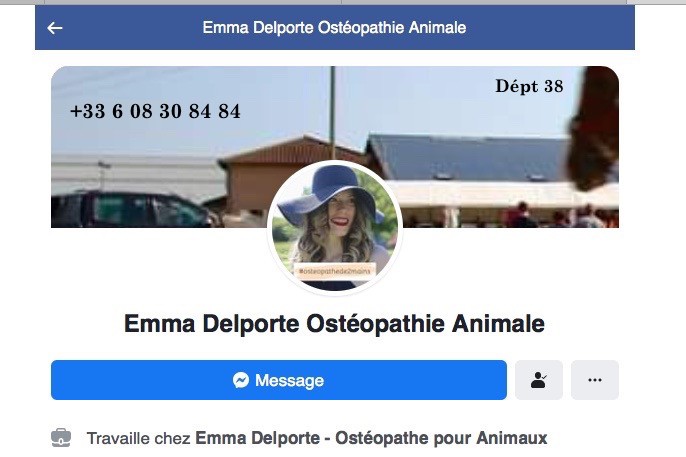Send a message via the Message button
The image size is (686, 457).
coord(279,380)
